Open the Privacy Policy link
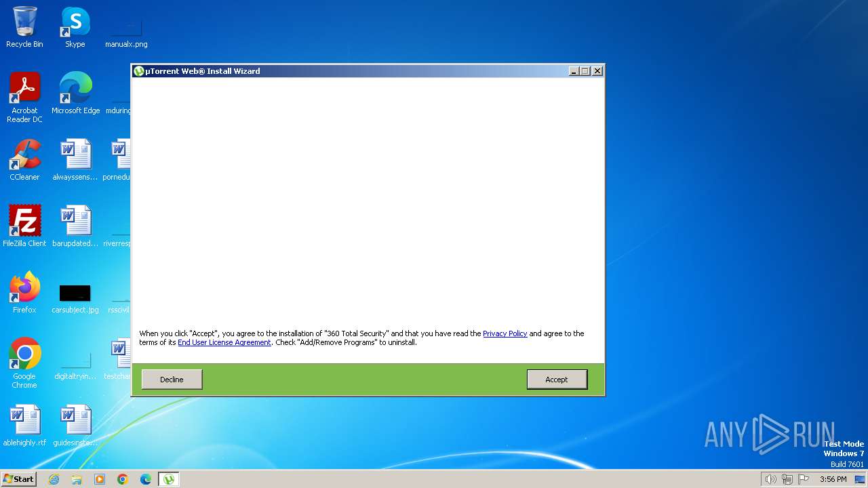The image size is (868, 488). tap(505, 333)
